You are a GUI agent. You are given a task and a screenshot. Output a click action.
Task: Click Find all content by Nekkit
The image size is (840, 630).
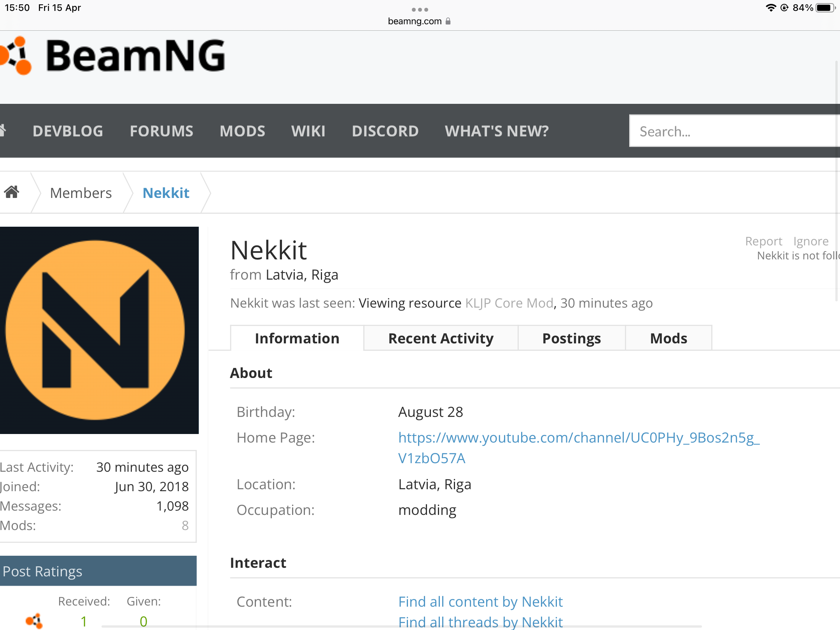(x=481, y=602)
